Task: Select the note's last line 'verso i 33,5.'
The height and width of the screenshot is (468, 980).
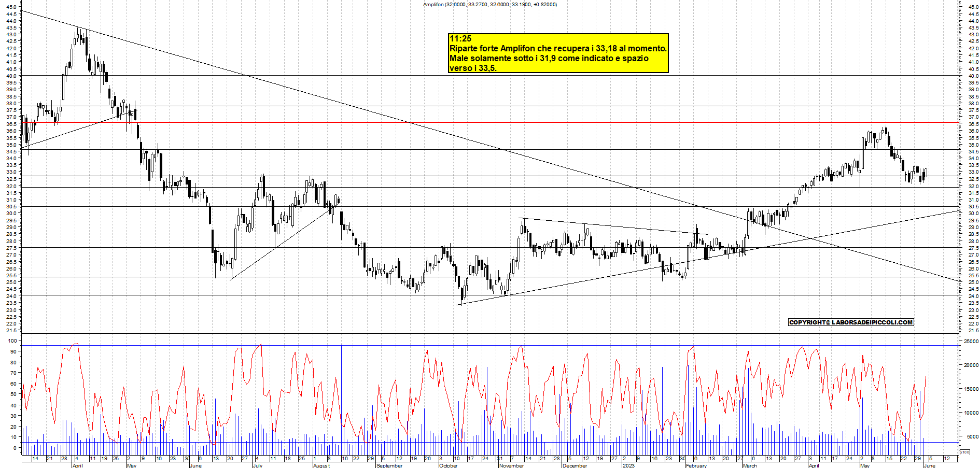Action: 473,68
